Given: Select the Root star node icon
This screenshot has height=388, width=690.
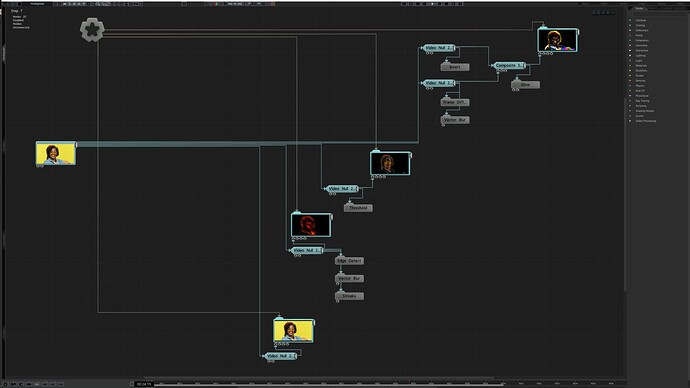Looking at the screenshot, I should [92, 30].
